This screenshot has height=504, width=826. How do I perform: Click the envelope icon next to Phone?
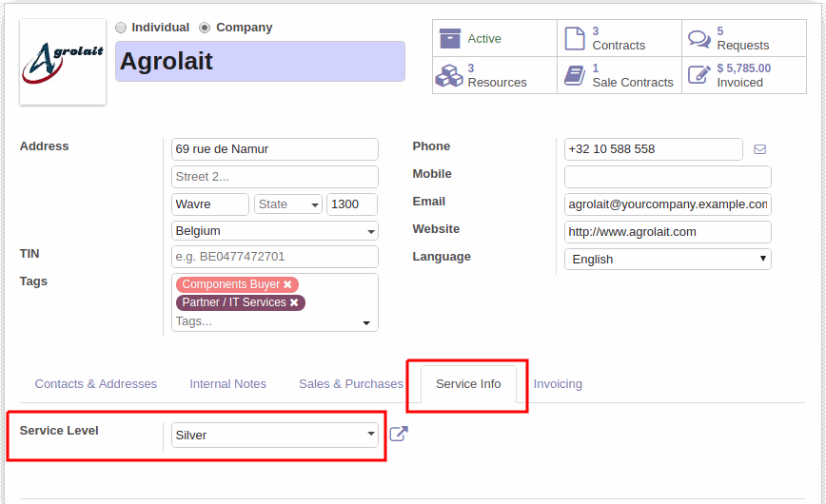(x=759, y=149)
